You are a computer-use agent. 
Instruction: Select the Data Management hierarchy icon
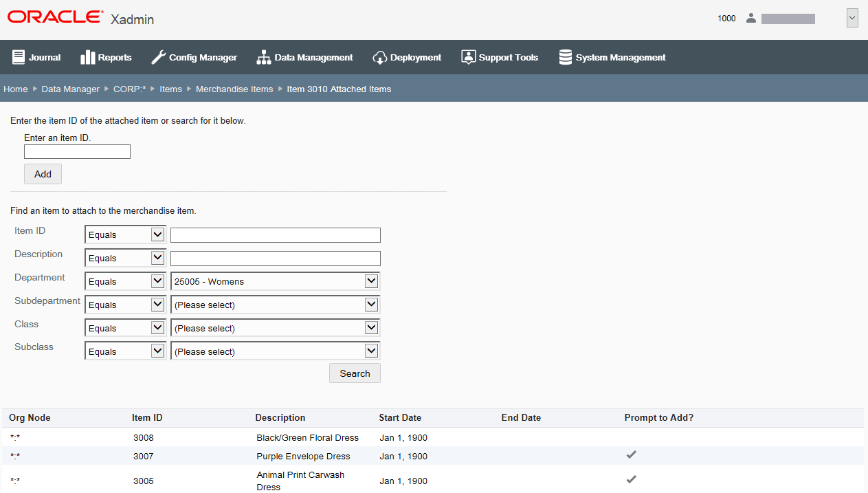263,56
